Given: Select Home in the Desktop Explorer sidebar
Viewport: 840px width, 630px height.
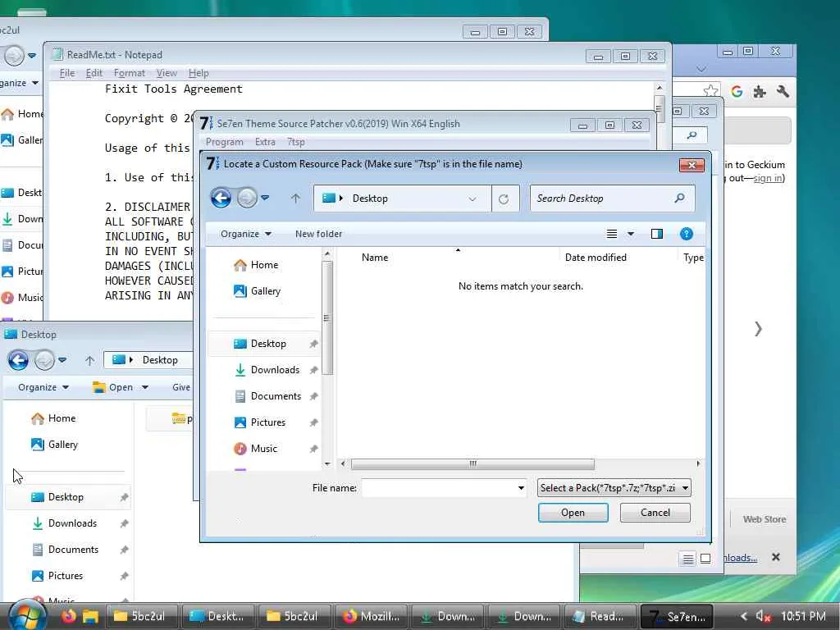Looking at the screenshot, I should tap(53, 418).
